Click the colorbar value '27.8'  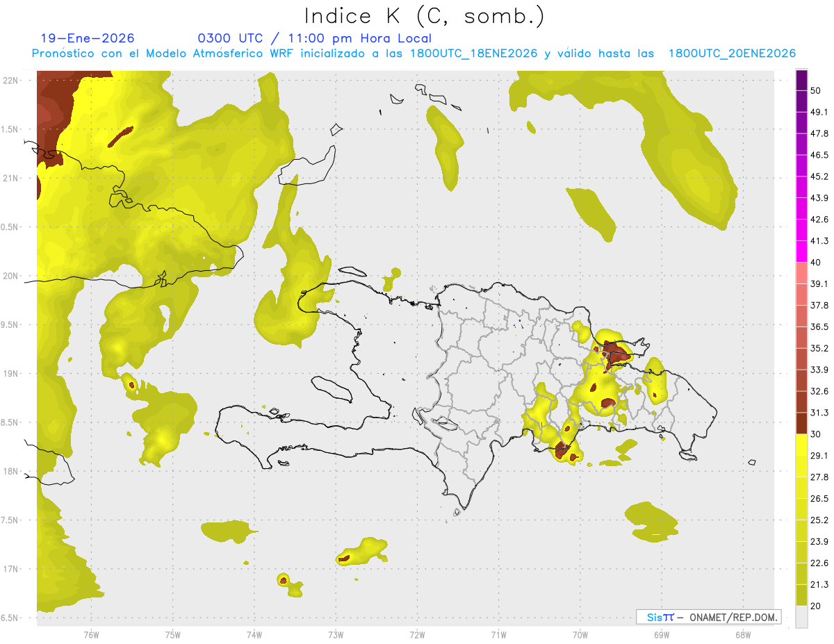click(x=819, y=477)
